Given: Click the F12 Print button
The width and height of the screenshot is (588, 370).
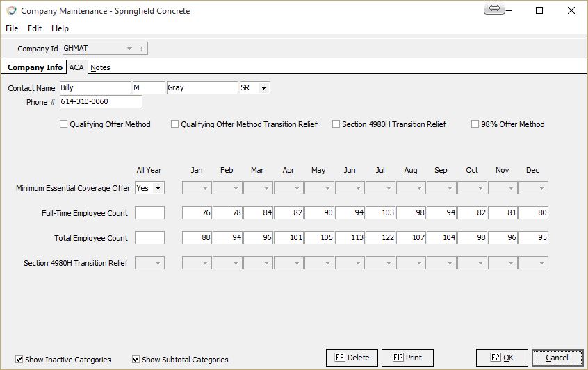Looking at the screenshot, I should [x=407, y=358].
